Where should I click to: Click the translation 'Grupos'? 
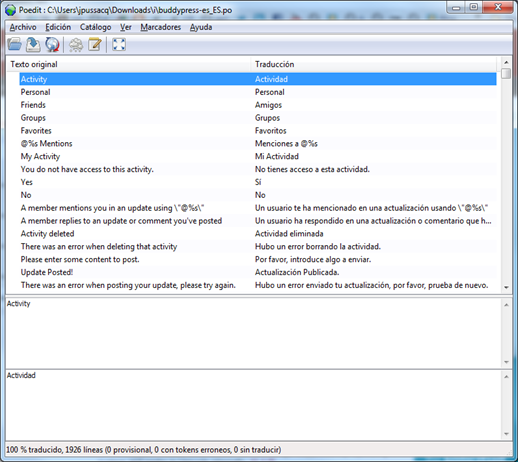pos(267,118)
